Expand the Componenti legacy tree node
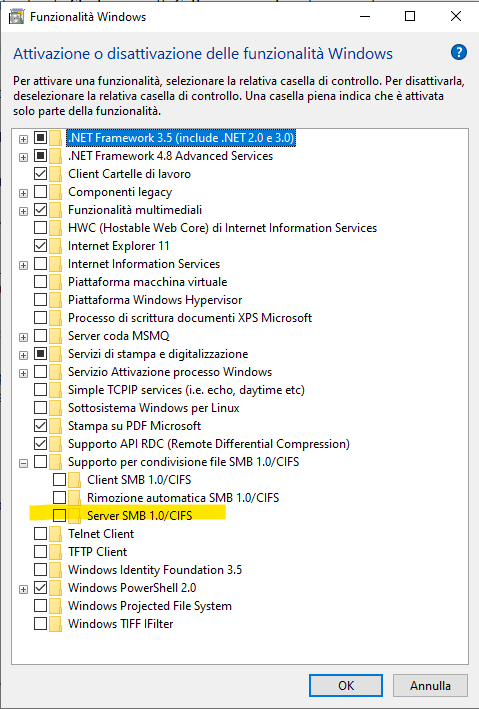Screen dimensions: 479x709 (23, 194)
